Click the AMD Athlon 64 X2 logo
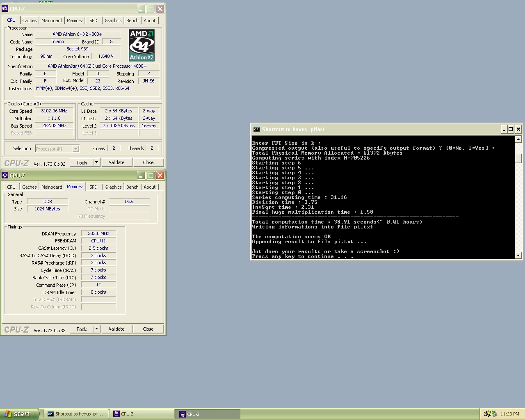Image resolution: width=525 pixels, height=420 pixels. tap(142, 45)
